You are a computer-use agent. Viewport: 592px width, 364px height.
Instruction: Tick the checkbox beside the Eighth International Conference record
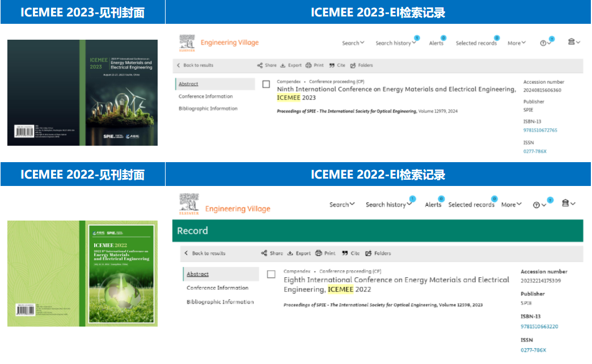271,274
